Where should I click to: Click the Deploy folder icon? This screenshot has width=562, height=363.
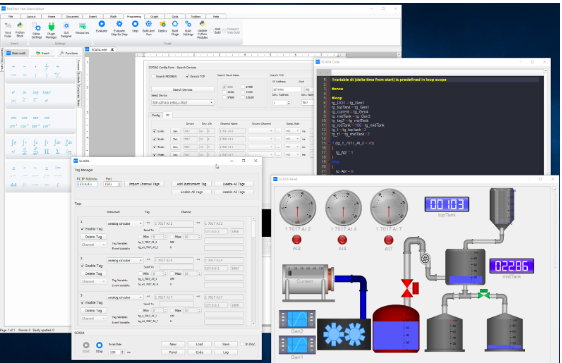click(162, 24)
